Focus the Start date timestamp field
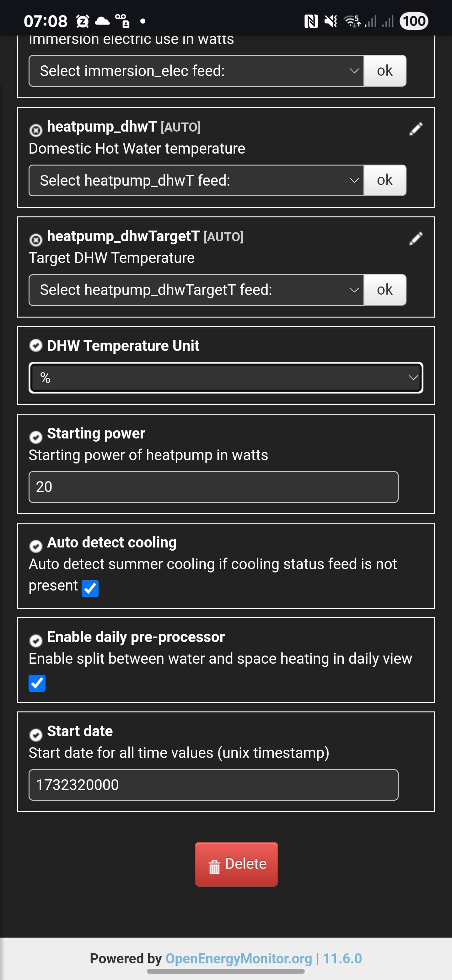 click(213, 785)
